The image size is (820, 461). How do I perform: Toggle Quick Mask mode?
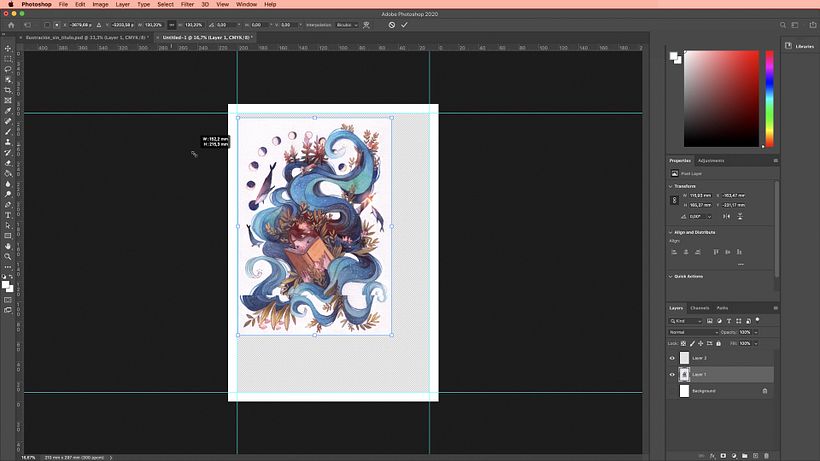8,300
